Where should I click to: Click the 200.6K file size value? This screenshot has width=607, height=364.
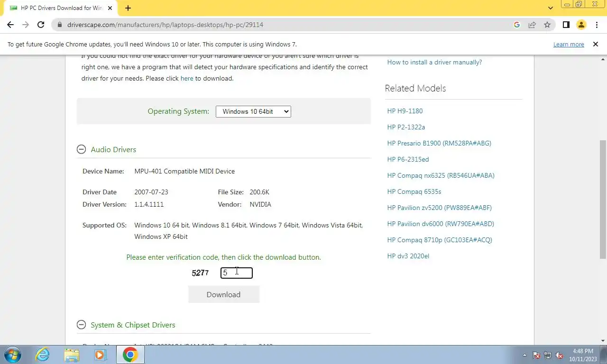point(259,192)
